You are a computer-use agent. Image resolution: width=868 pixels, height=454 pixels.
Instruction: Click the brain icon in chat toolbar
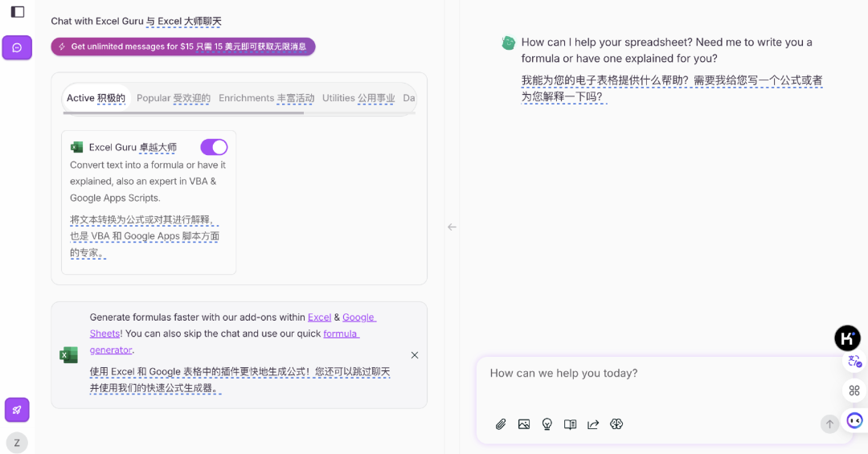click(x=616, y=424)
